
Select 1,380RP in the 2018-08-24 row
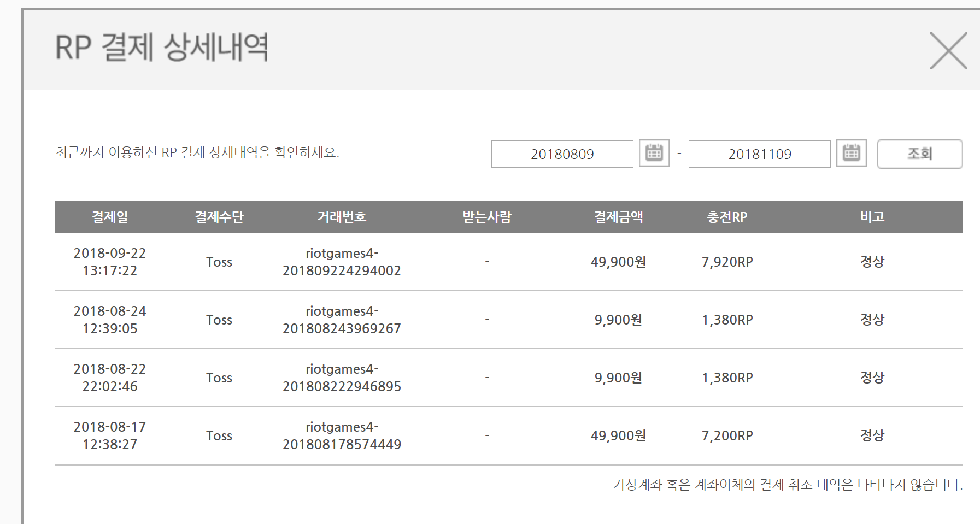727,320
